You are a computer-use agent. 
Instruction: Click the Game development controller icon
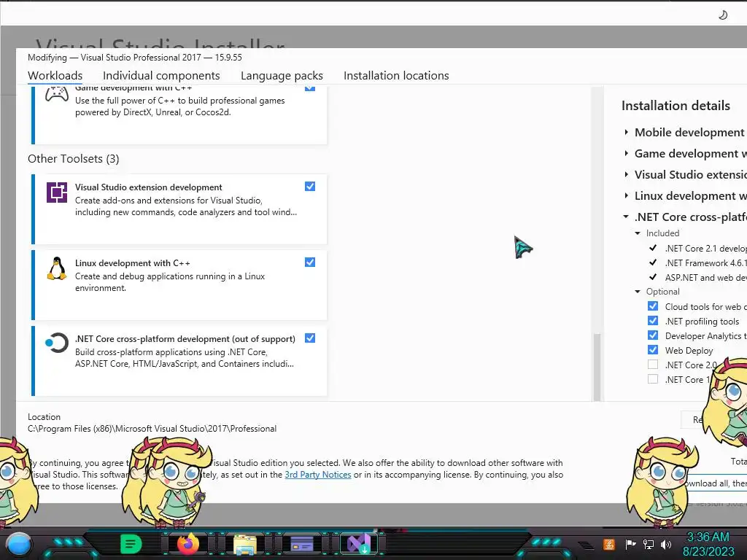pos(57,94)
